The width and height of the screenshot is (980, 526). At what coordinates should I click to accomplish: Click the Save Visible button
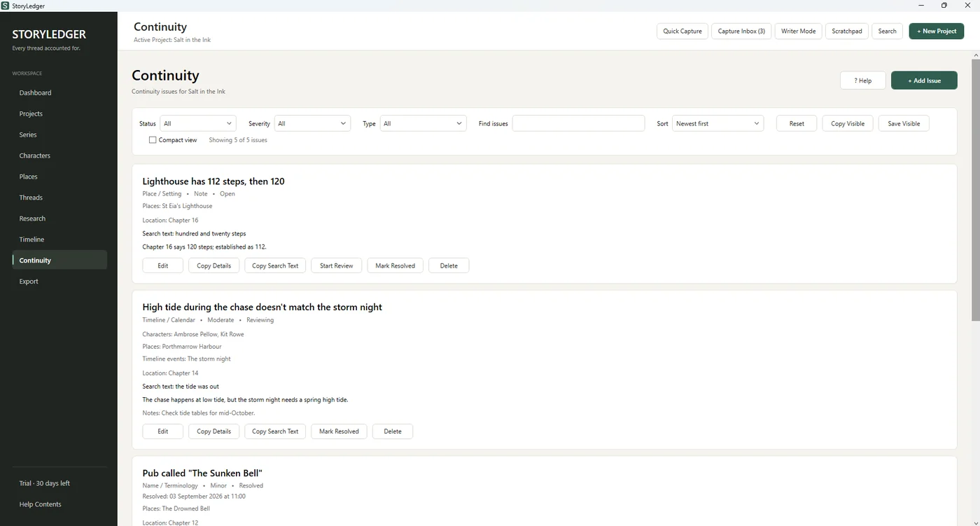[904, 123]
